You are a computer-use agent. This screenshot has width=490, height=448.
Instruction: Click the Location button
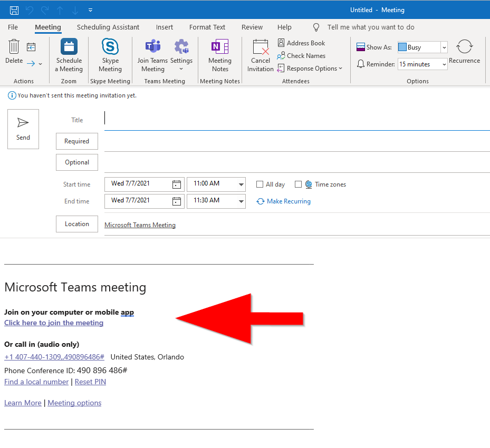tap(77, 224)
